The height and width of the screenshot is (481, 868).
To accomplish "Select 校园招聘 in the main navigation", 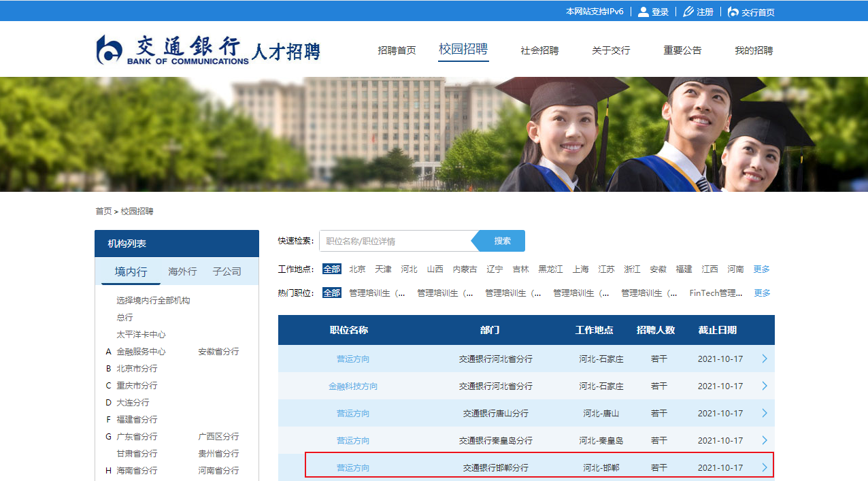I will (x=463, y=49).
